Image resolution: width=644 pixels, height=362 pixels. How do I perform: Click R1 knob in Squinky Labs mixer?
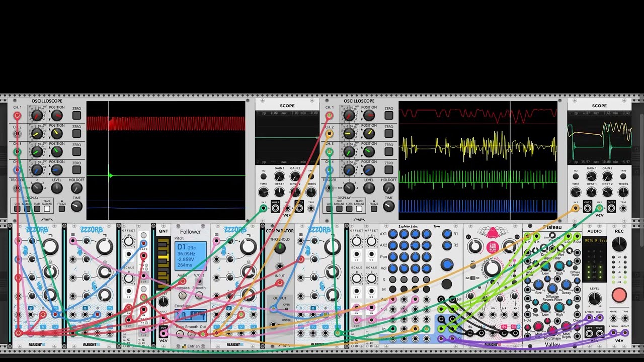pos(447,234)
